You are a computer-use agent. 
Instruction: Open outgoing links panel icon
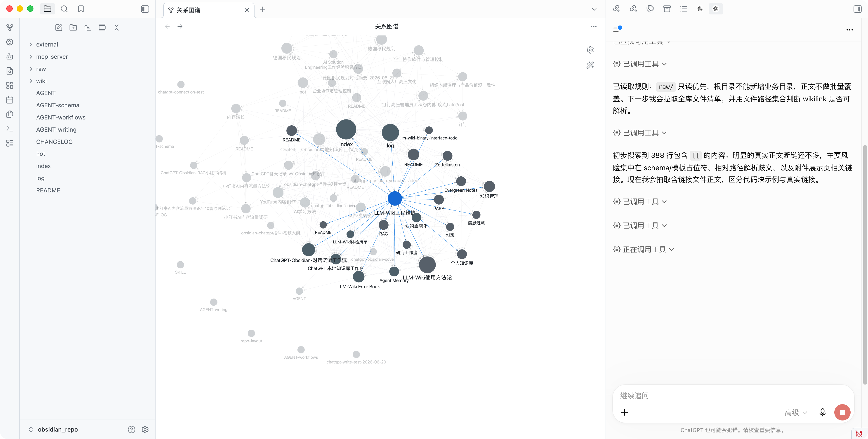[x=633, y=9]
